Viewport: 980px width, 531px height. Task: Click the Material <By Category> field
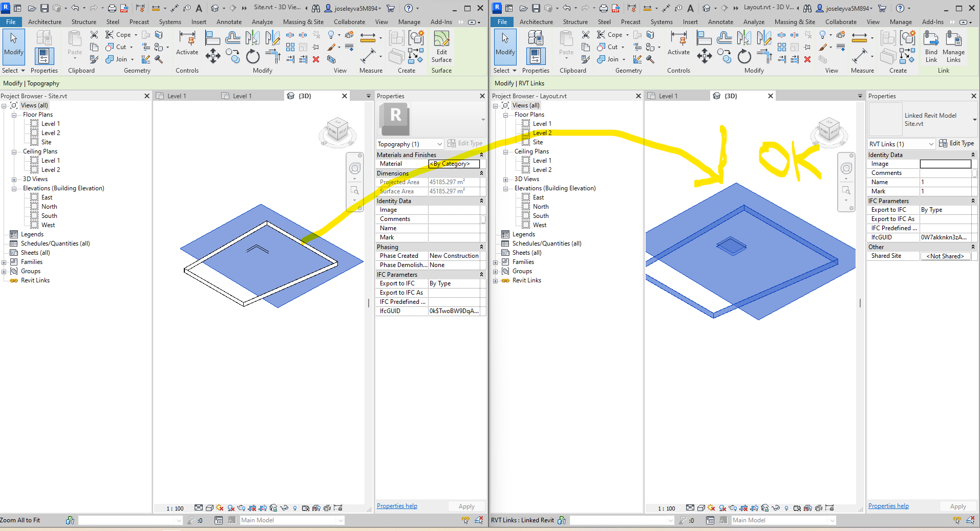(x=454, y=164)
